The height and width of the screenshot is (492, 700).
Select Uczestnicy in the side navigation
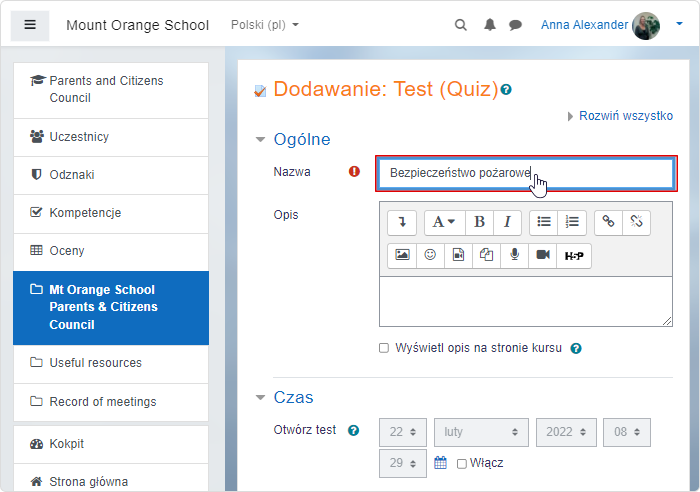click(79, 137)
